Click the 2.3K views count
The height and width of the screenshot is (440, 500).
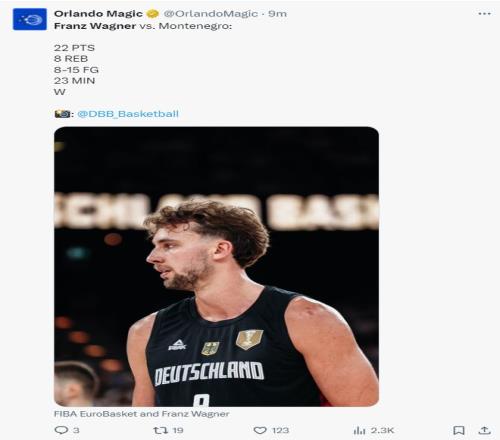click(x=383, y=430)
